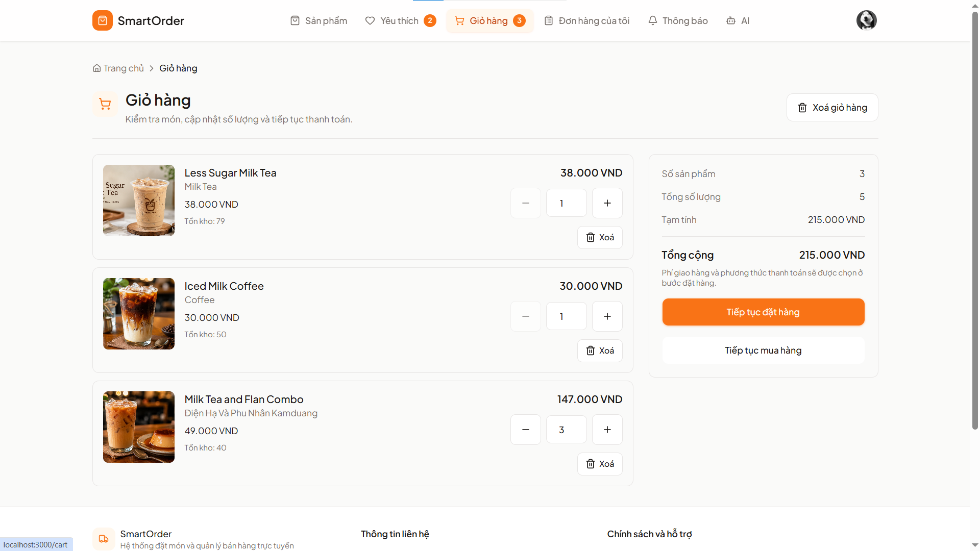Click quantity field of Iced Milk Coffee
980x551 pixels.
(x=566, y=316)
